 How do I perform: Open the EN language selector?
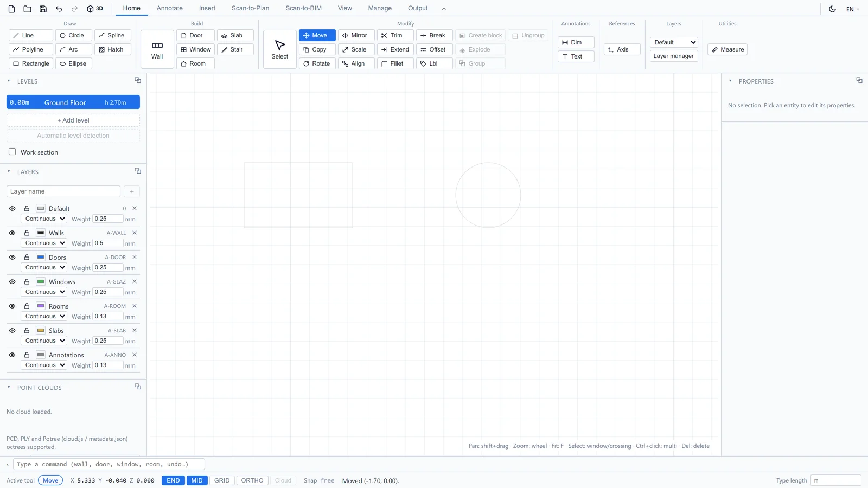[x=853, y=9]
